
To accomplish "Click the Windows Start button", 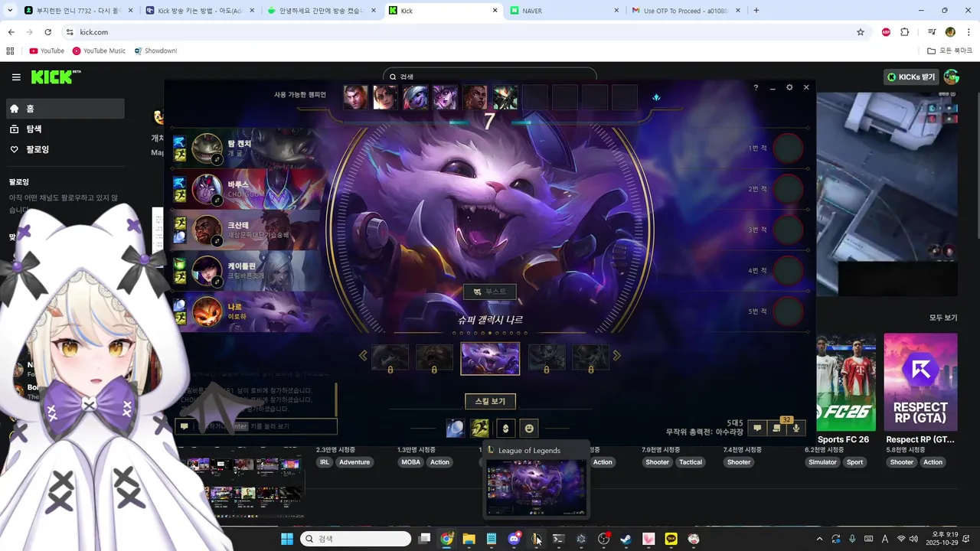I will [287, 539].
